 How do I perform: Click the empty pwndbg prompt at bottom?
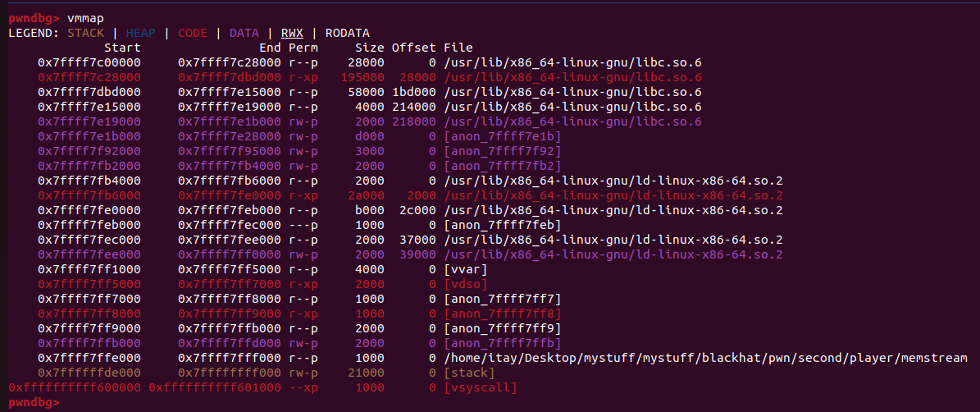34,403
